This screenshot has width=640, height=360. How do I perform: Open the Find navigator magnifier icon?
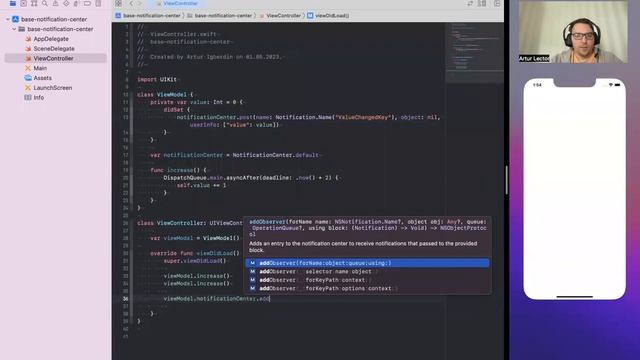(x=44, y=3)
